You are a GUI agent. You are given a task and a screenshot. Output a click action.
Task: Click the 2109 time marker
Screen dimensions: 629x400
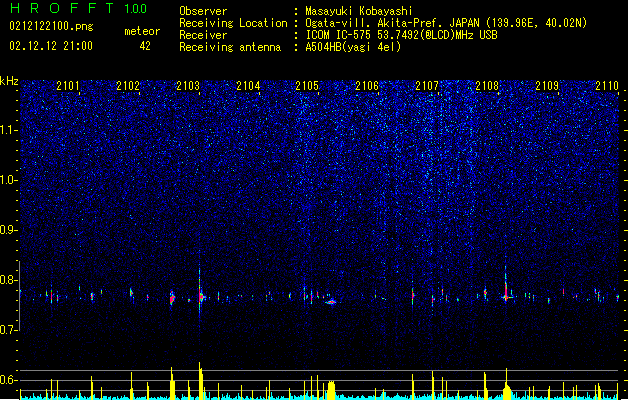(547, 86)
